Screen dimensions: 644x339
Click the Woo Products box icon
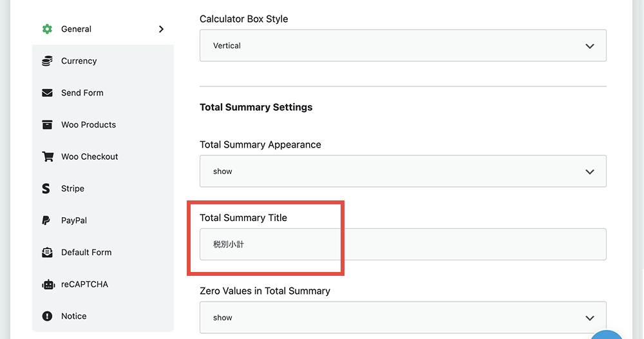pos(47,124)
